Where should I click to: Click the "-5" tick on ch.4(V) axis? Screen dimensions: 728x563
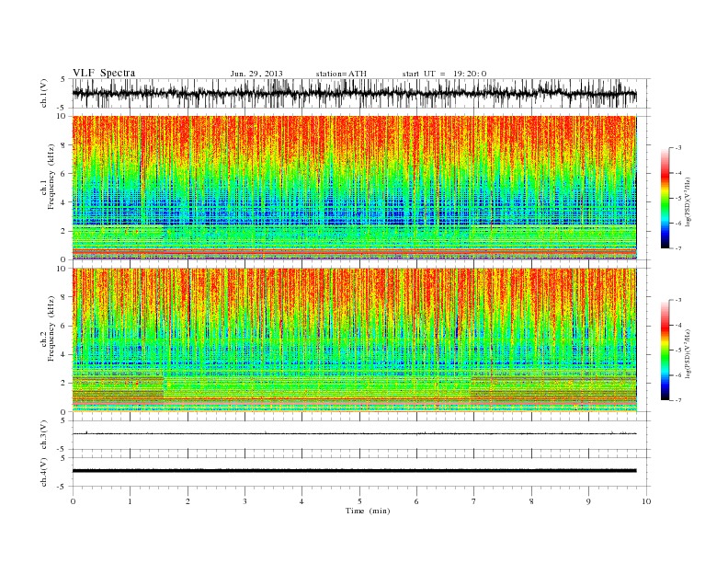point(62,487)
